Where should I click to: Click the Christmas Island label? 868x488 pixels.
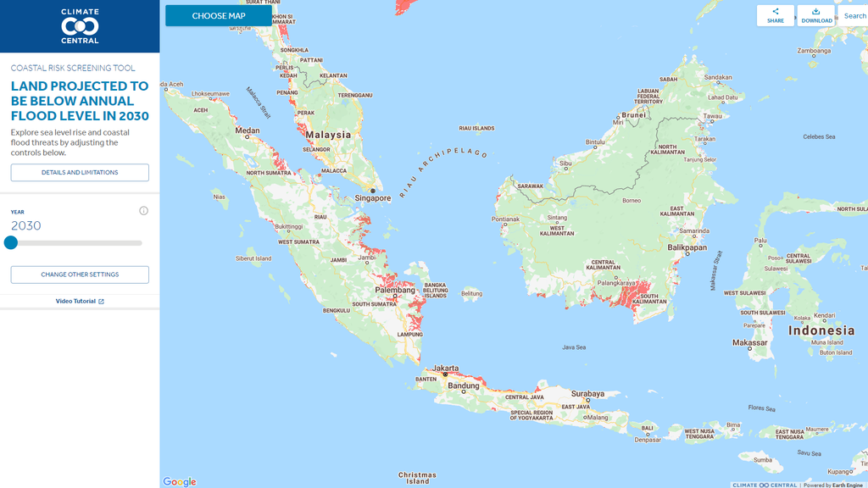click(x=417, y=478)
